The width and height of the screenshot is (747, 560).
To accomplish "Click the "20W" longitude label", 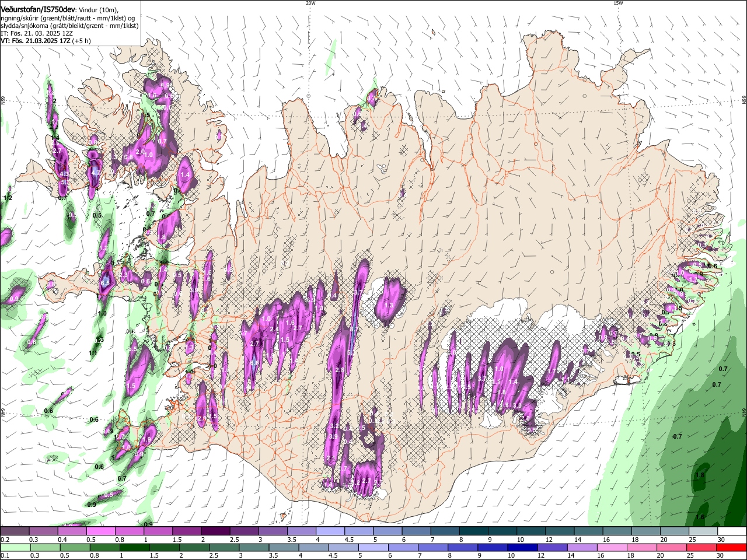I will tap(310, 3).
